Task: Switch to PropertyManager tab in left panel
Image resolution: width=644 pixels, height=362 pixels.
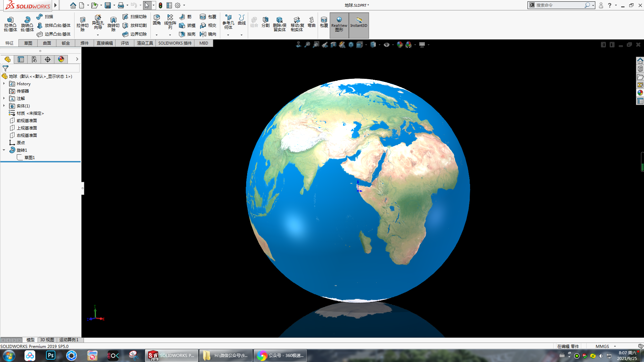Action: click(x=21, y=59)
